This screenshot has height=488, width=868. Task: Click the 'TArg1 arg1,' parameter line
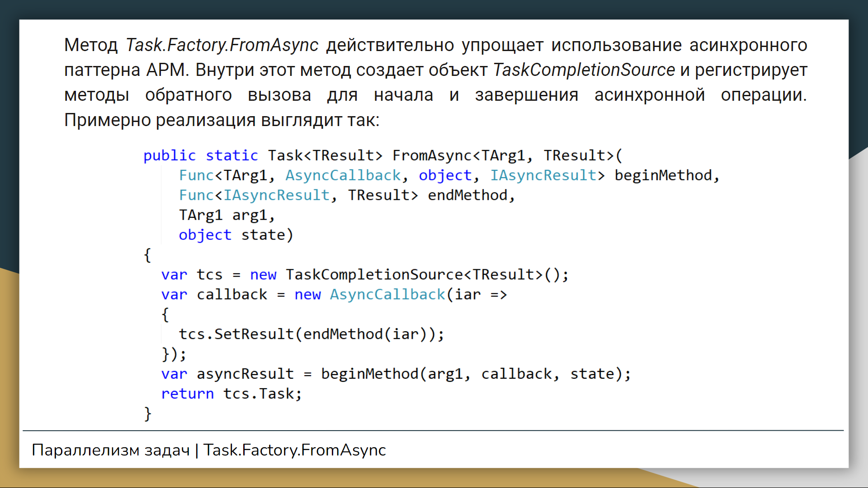coord(226,215)
